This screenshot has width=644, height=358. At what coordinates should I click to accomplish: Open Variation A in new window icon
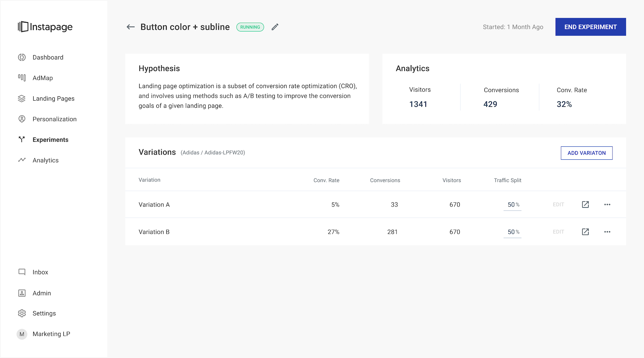click(585, 204)
